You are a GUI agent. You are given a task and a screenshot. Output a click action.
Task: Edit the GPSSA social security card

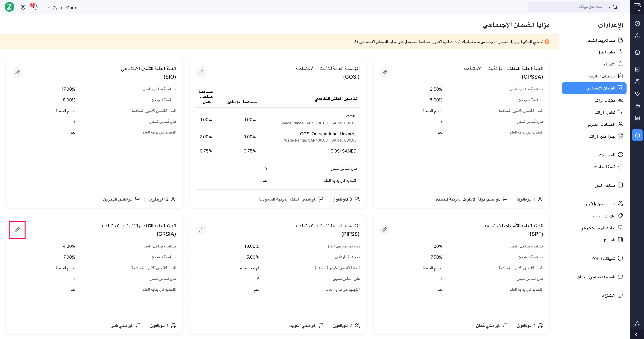385,72
